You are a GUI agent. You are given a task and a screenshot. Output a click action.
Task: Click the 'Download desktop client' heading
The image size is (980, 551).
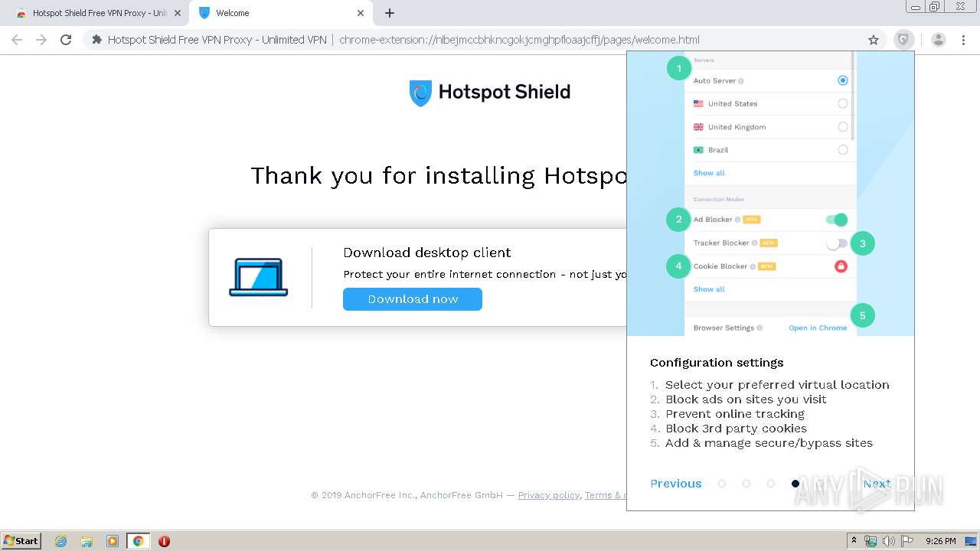[427, 253]
